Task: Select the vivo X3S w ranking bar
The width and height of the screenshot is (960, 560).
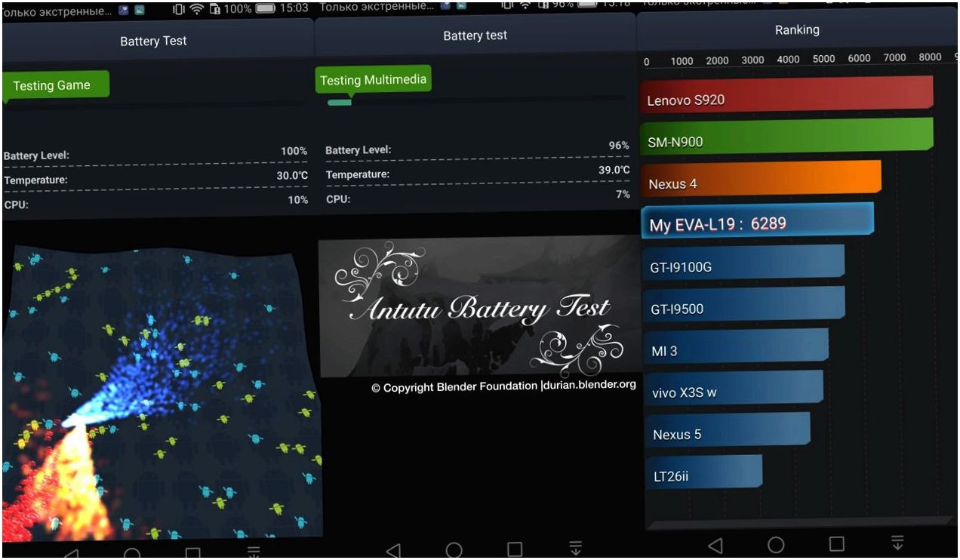Action: pos(732,389)
